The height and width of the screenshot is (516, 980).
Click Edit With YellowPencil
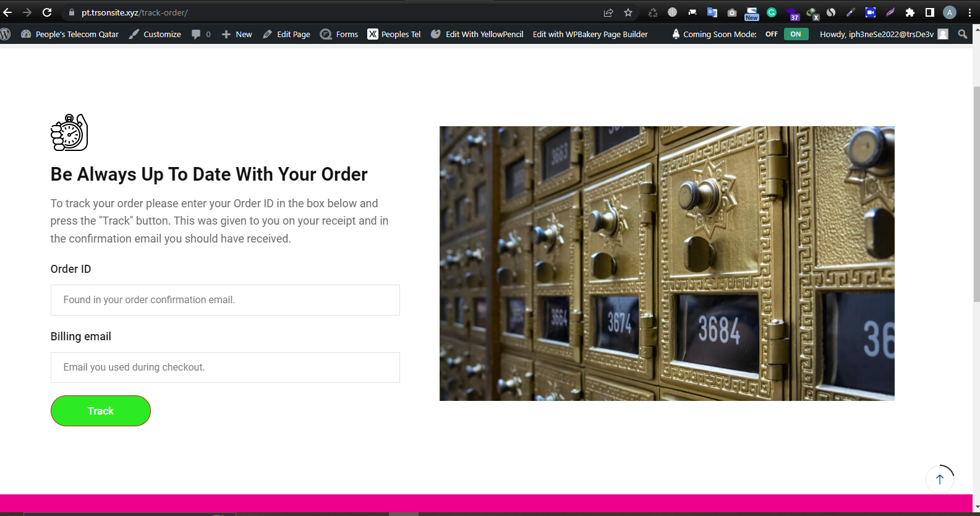tap(477, 34)
